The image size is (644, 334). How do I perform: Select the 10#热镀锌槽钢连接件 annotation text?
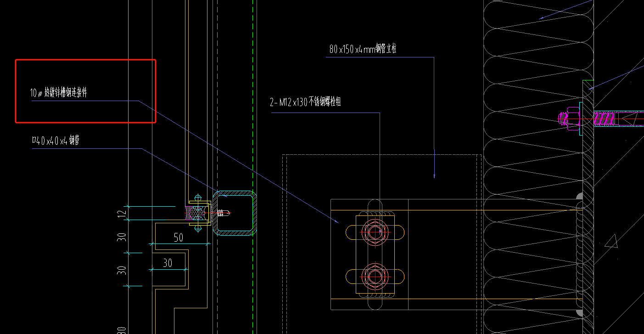pyautogui.click(x=58, y=93)
